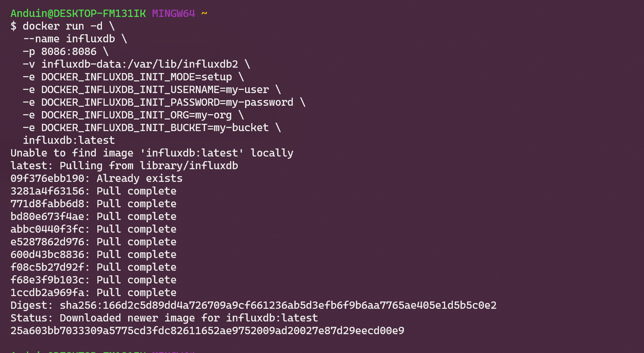The image size is (644, 353).
Task: Click the INIT_BUCKET=my-bucket variable line
Action: (155, 128)
